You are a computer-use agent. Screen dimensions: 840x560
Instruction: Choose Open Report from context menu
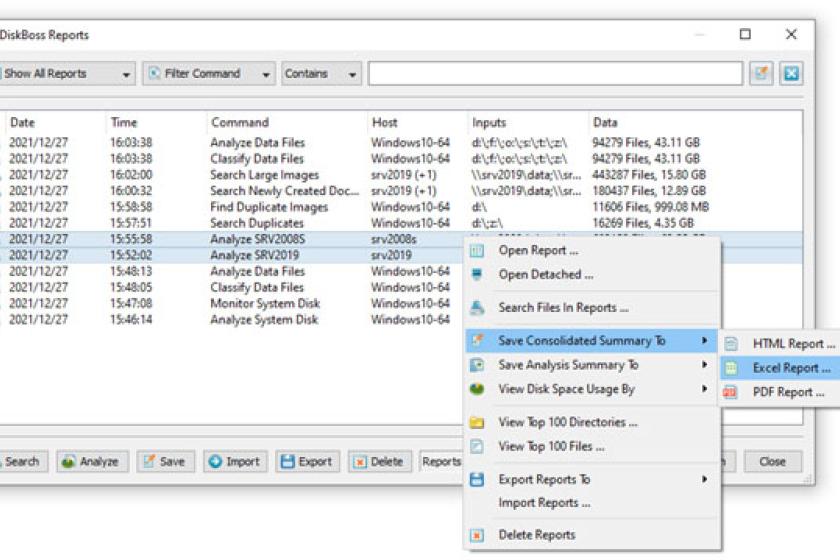click(592, 250)
